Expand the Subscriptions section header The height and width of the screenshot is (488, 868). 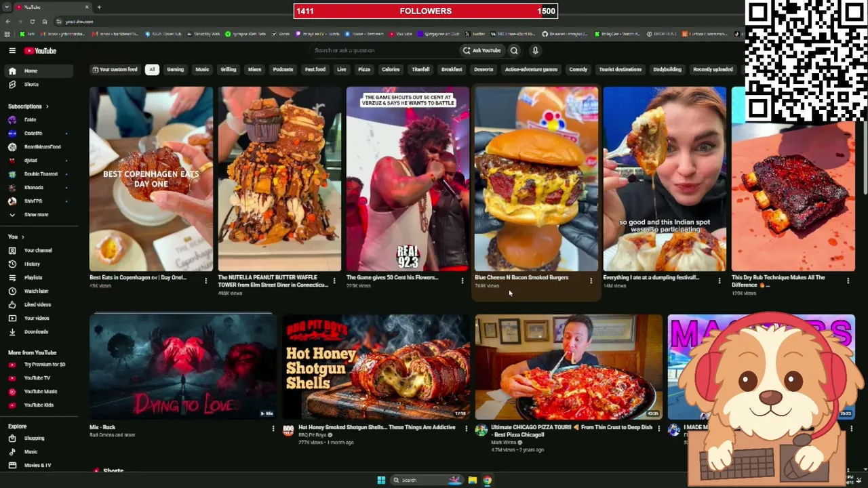28,106
